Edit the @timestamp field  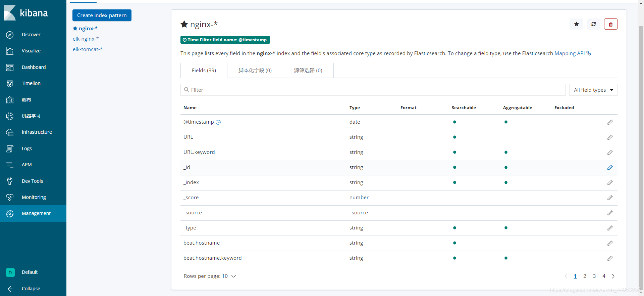[x=610, y=122]
